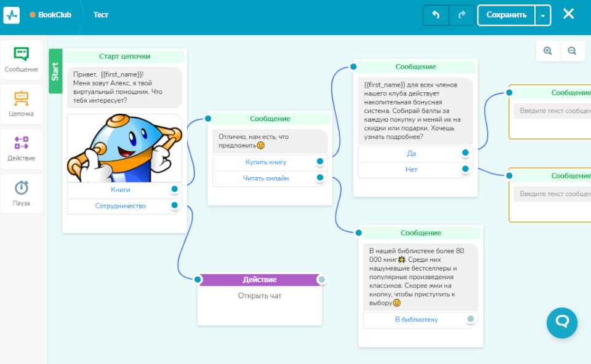Click input connector of the library message block
The height and width of the screenshot is (364, 591).
tap(359, 233)
